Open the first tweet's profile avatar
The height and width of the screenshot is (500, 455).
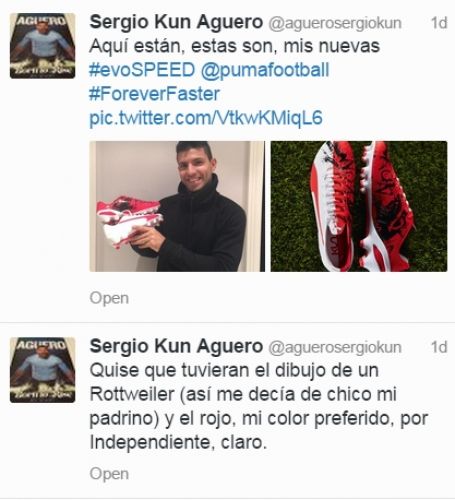[42, 46]
